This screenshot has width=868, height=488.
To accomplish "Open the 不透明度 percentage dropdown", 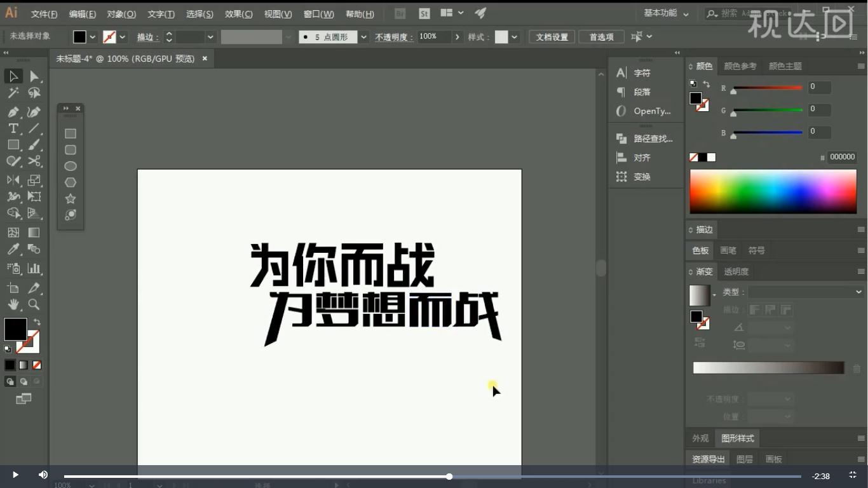I will pos(457,36).
